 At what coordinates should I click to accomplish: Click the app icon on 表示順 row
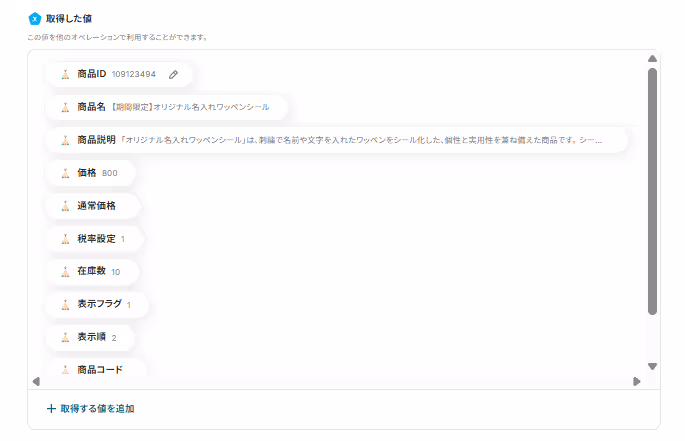click(x=65, y=337)
